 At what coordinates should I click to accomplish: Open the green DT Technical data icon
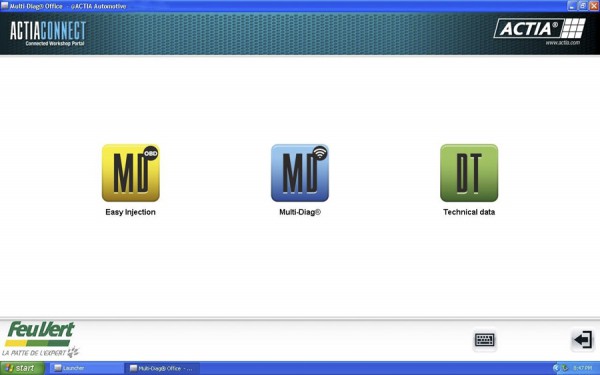[x=469, y=173]
